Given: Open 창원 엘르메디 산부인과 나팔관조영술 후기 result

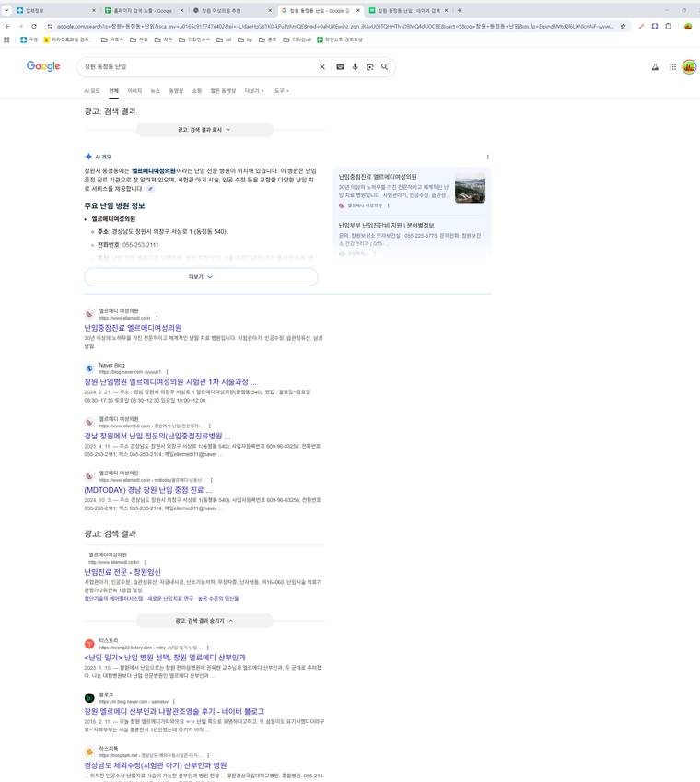Looking at the screenshot, I should (x=174, y=711).
